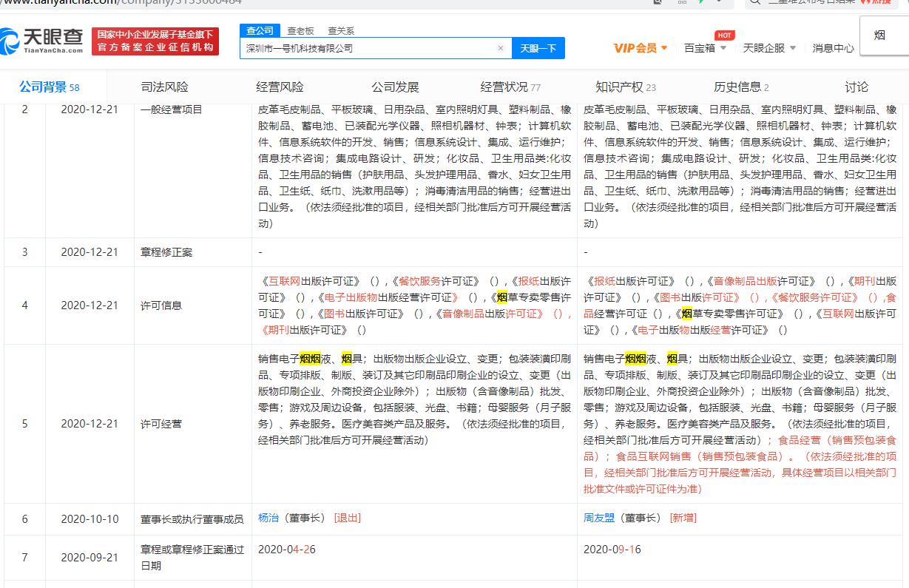
Task: Open the 公司发展 tab
Action: [x=395, y=87]
